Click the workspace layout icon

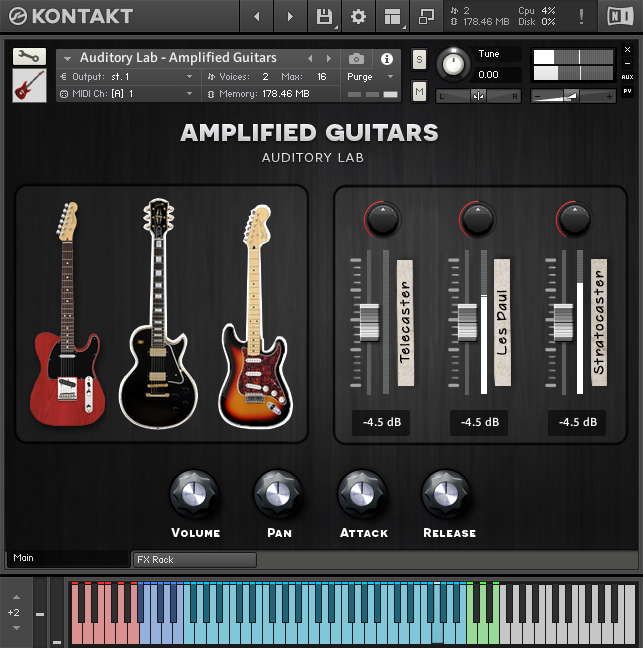pyautogui.click(x=392, y=17)
